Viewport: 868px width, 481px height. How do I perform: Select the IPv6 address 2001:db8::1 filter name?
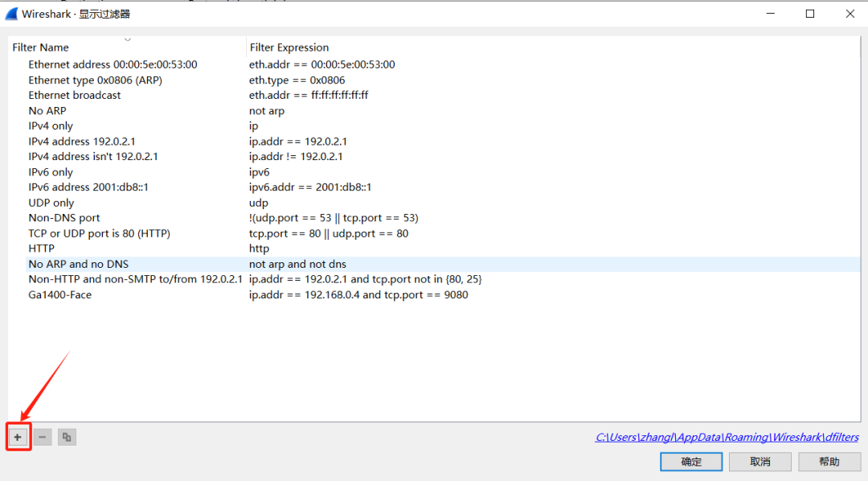[x=88, y=187]
